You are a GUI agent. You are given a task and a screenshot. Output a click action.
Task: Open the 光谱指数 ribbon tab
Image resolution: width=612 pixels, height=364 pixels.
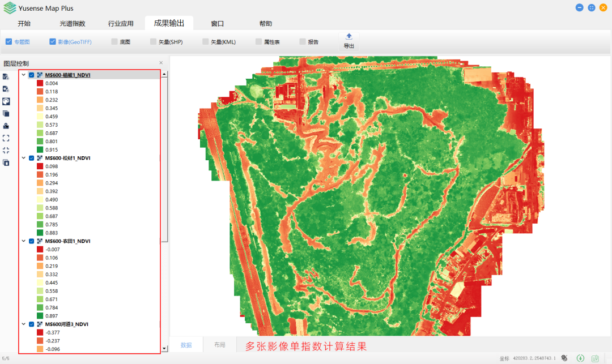point(73,24)
